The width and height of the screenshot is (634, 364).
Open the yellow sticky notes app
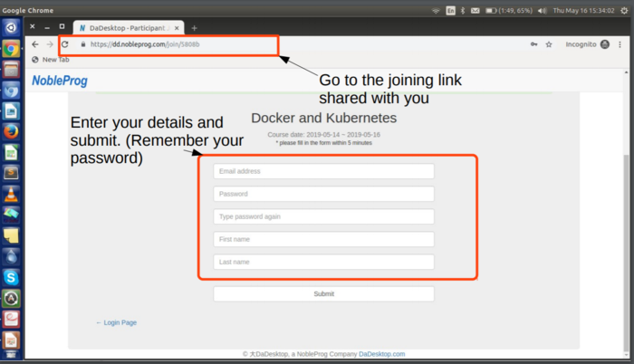(x=11, y=235)
